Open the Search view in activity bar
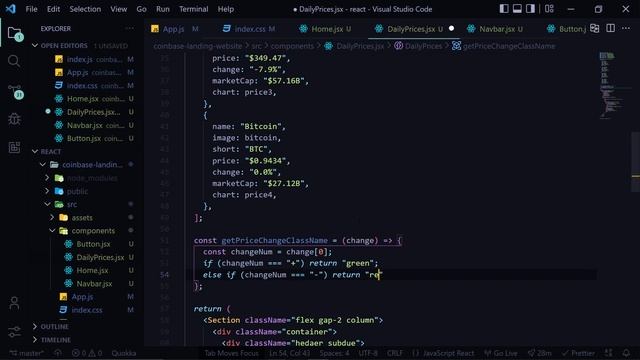This screenshot has width=640, height=360. [x=14, y=61]
